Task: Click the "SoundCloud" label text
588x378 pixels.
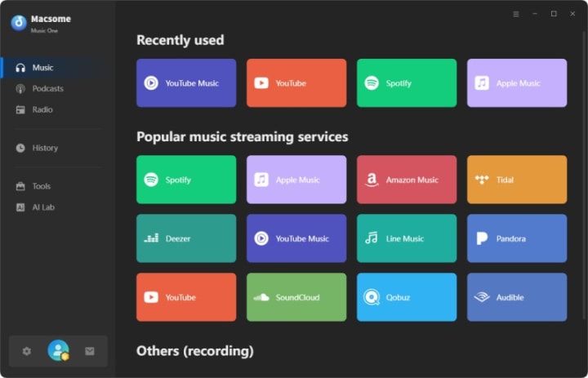Action: pyautogui.click(x=298, y=297)
